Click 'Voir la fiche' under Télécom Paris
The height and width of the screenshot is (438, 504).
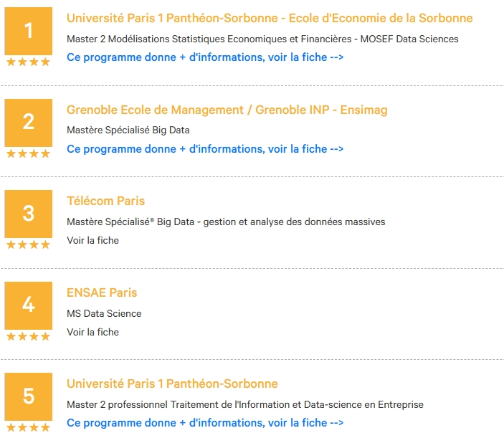pyautogui.click(x=92, y=240)
